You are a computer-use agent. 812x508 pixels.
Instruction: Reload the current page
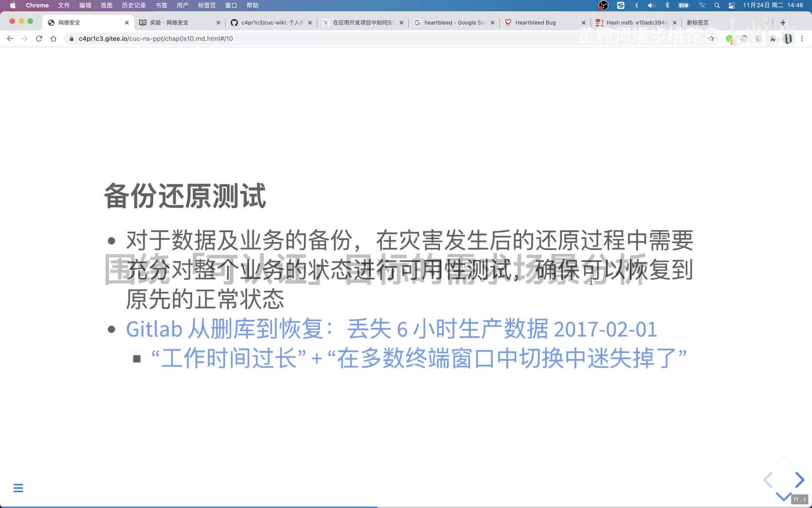click(39, 39)
